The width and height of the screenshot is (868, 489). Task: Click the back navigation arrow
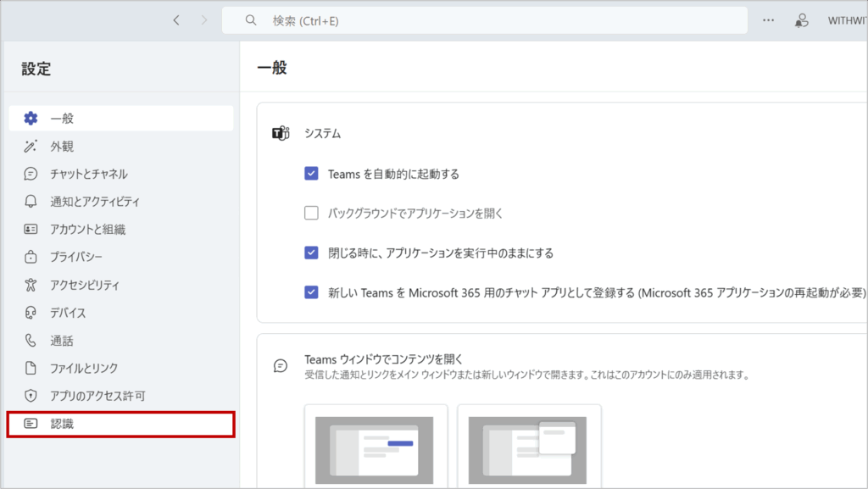[176, 20]
